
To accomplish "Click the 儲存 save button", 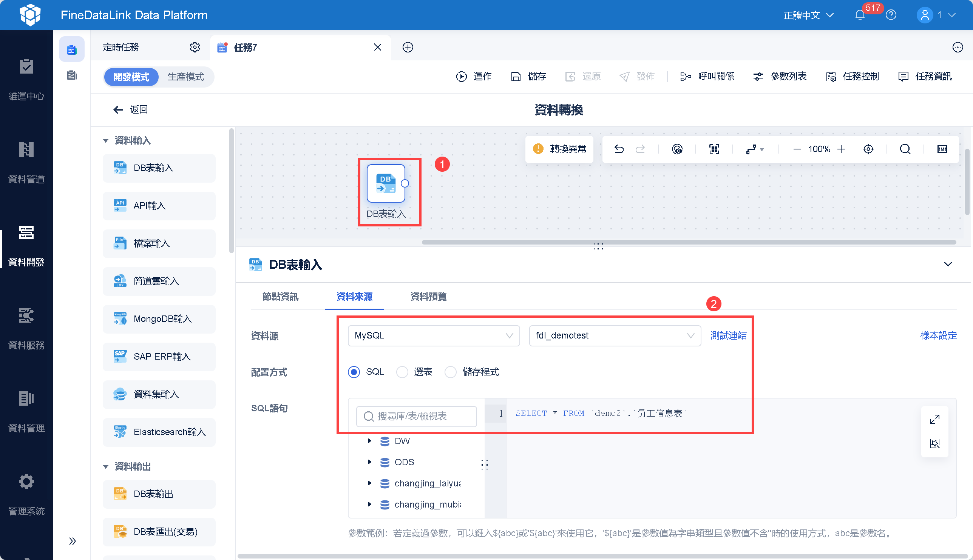I will [x=529, y=77].
